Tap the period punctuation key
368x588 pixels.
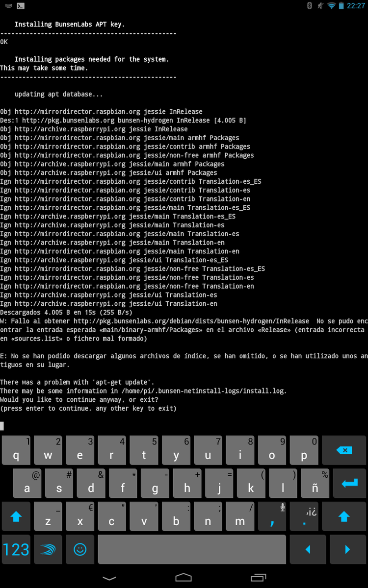[304, 516]
